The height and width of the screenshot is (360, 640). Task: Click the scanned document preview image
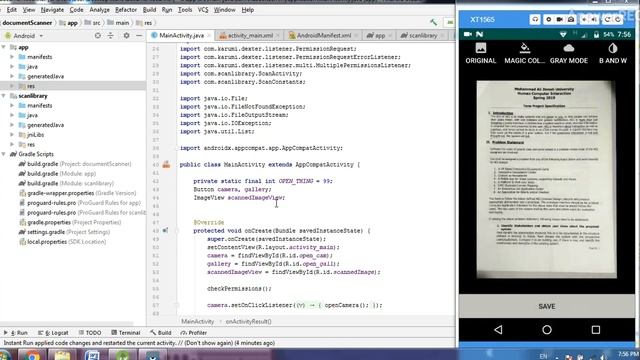(547, 179)
